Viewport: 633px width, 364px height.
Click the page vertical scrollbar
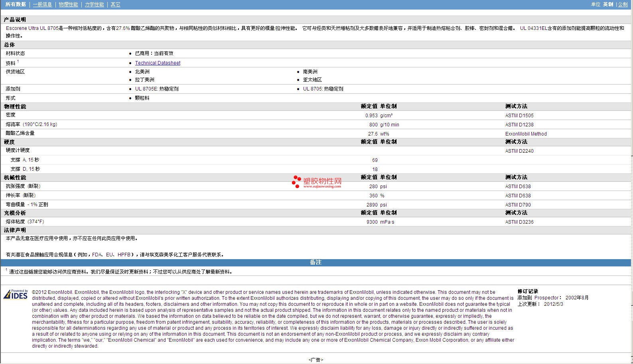click(x=632, y=182)
